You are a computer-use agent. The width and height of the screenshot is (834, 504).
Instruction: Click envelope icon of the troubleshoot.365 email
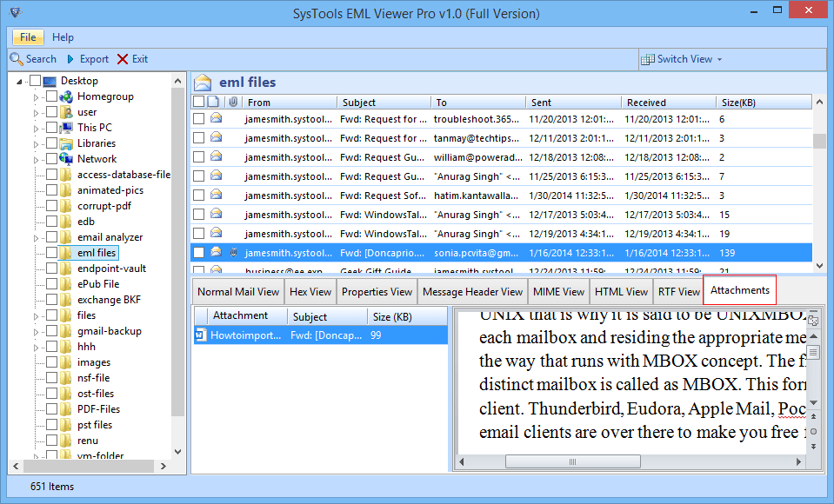click(x=216, y=118)
